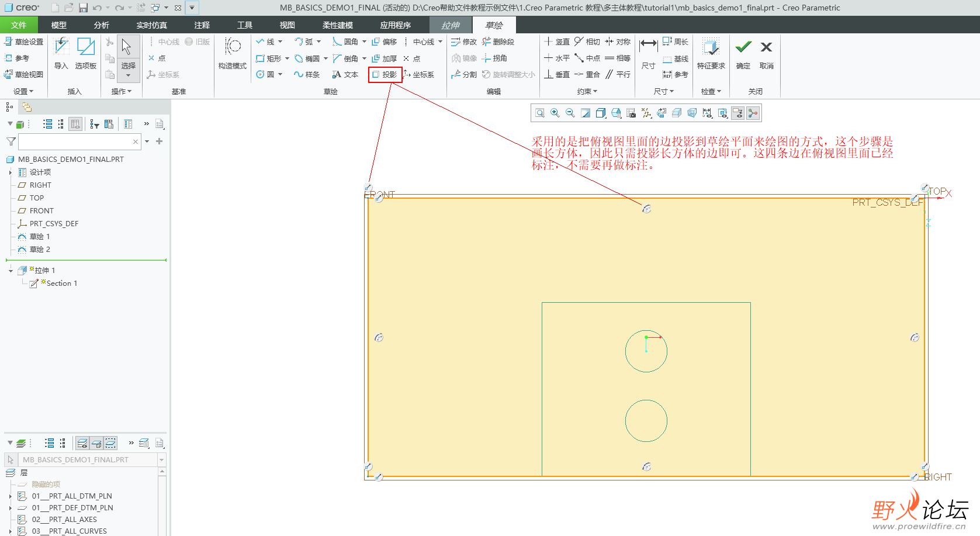Click 确定 to accept the sketch
Viewport: 980px width, 536px height.
pyautogui.click(x=743, y=54)
